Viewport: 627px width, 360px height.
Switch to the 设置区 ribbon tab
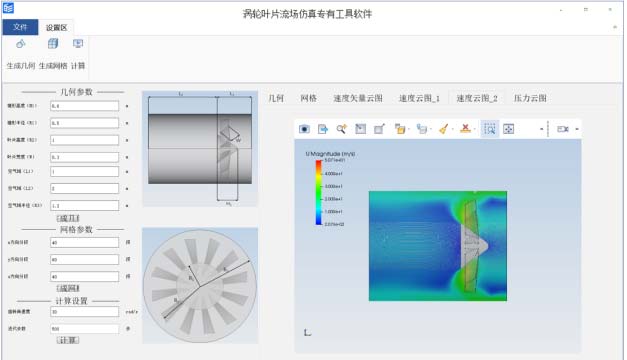tap(56, 27)
